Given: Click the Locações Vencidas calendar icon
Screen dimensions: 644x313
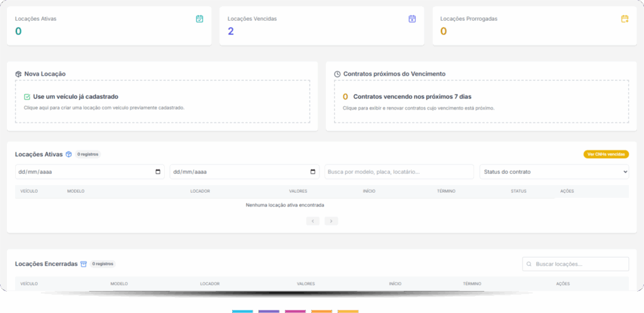Looking at the screenshot, I should tap(412, 19).
